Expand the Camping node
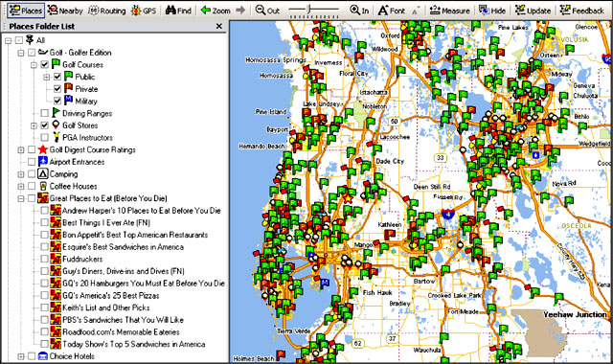Screen dimensions: 613x364 tap(21, 174)
